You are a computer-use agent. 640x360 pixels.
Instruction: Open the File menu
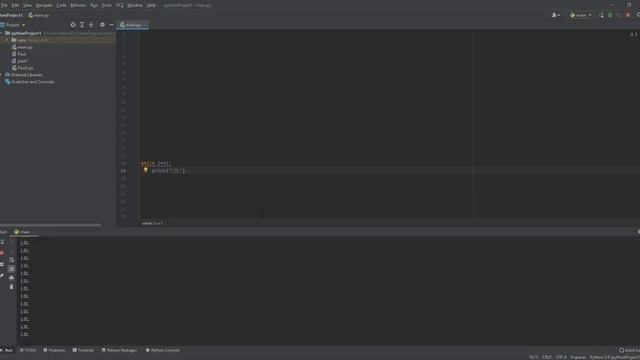[4, 5]
